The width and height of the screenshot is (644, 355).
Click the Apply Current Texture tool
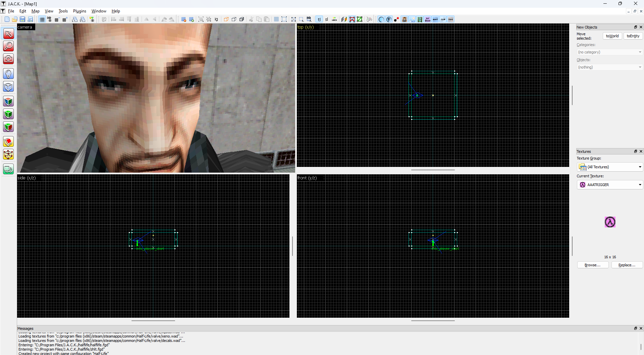8,114
